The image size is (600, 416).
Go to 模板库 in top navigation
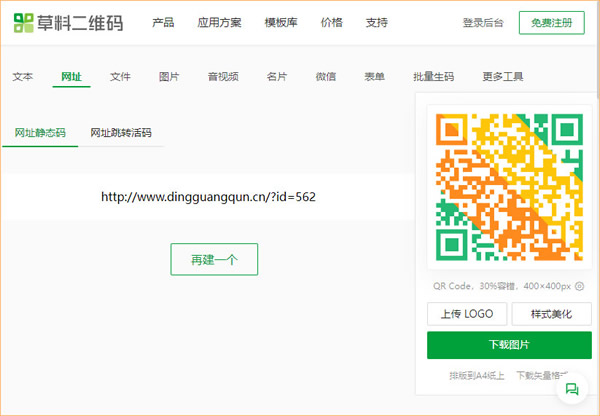point(281,23)
